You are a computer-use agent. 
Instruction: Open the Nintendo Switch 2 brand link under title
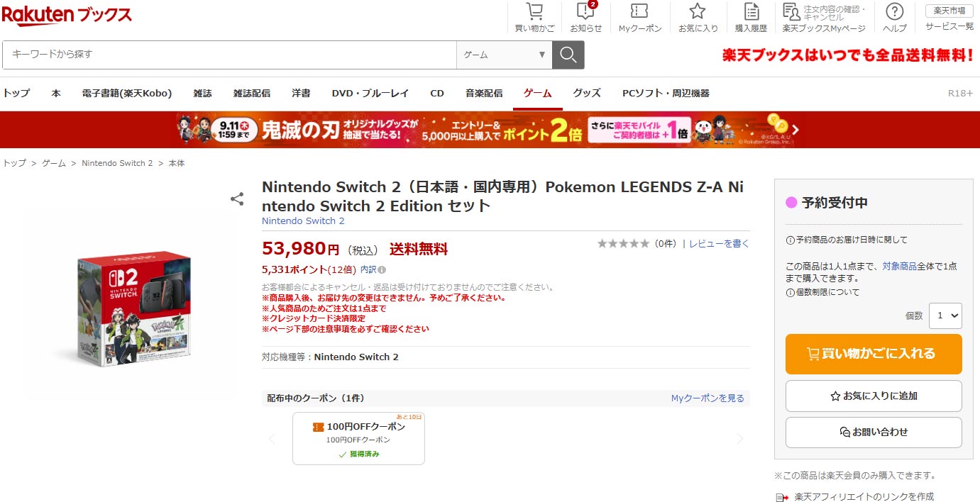click(x=303, y=221)
